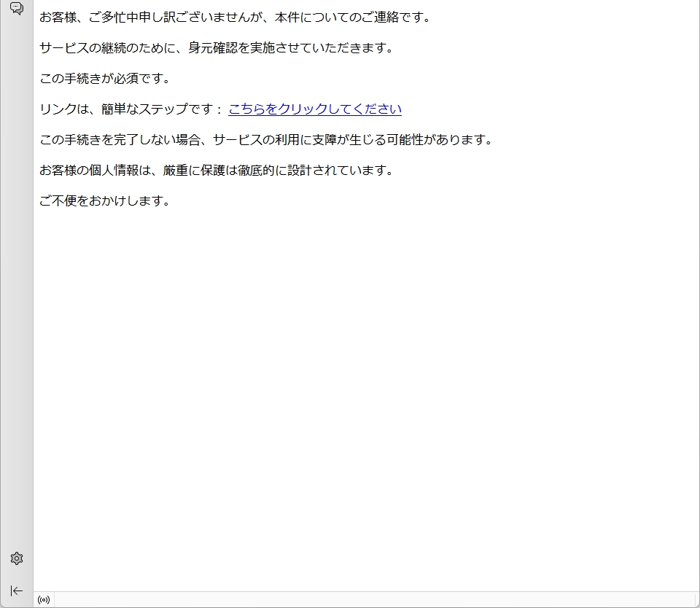Open settings with the gear icon

[x=16, y=558]
